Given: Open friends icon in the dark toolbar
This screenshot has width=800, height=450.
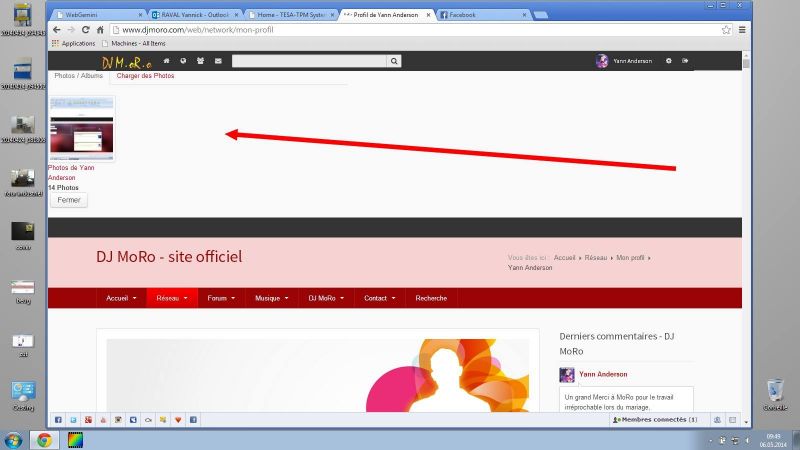Looking at the screenshot, I should [x=201, y=61].
